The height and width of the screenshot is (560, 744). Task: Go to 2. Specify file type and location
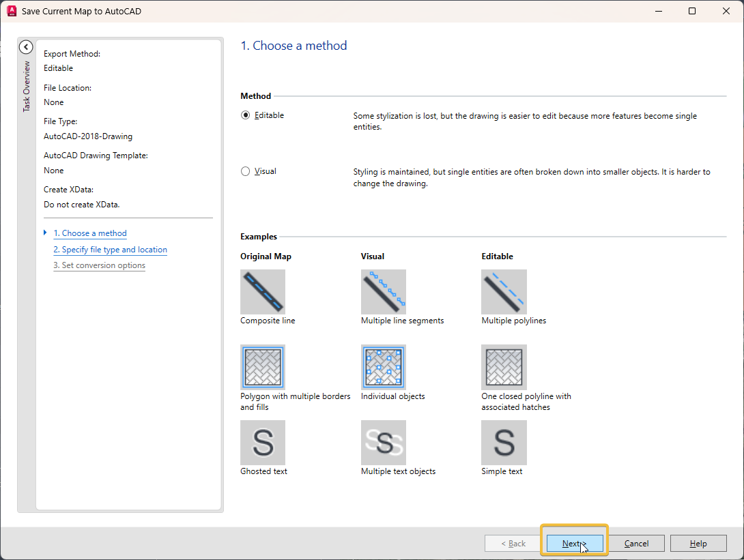coord(110,250)
